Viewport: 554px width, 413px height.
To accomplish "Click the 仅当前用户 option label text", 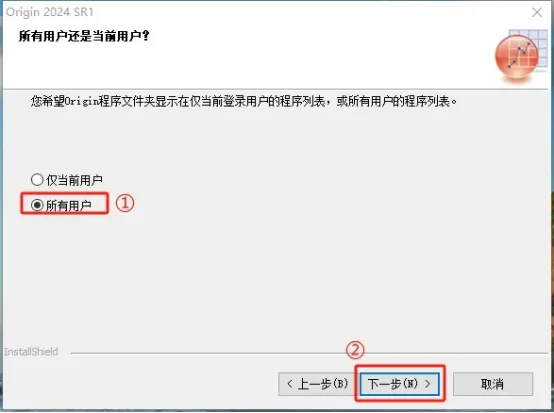I will point(74,180).
